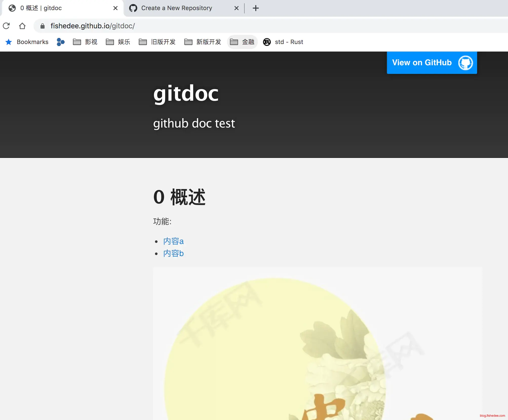This screenshot has width=508, height=420.
Task: Click the padlock site security icon
Action: tap(43, 26)
